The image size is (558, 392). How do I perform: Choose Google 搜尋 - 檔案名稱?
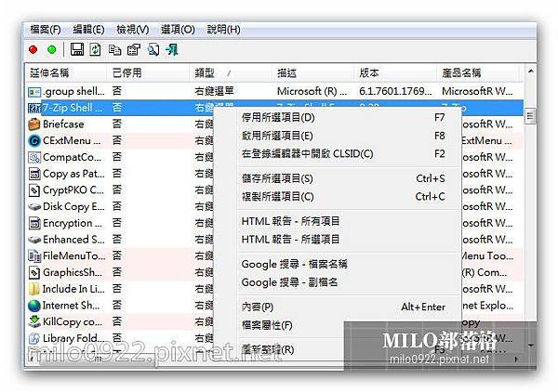(343, 265)
